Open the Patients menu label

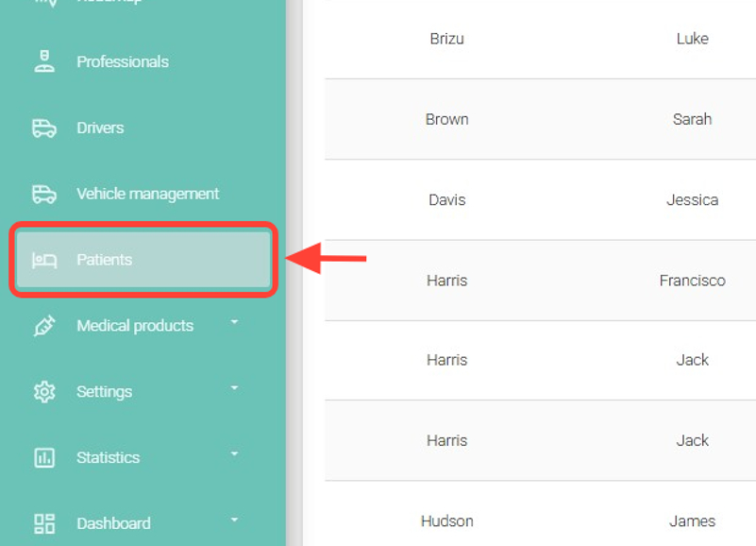pyautogui.click(x=104, y=260)
